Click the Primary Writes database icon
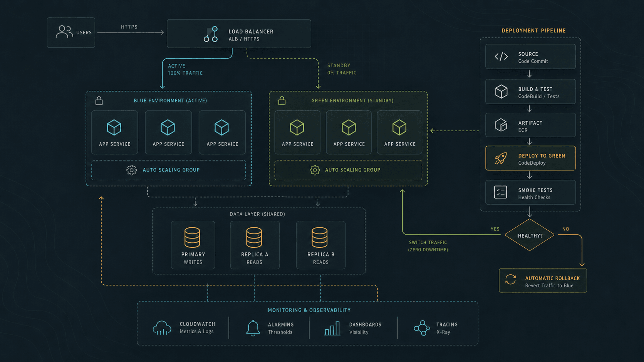 192,237
